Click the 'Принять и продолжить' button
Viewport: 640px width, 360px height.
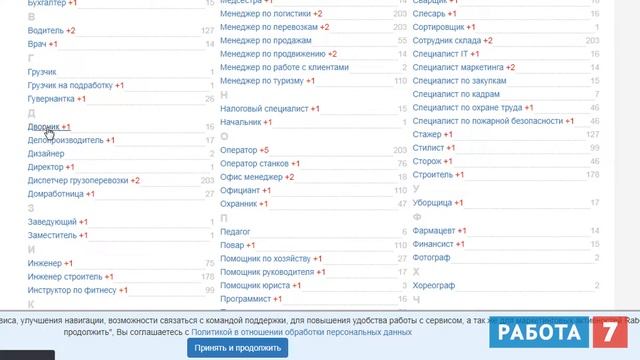(238, 348)
